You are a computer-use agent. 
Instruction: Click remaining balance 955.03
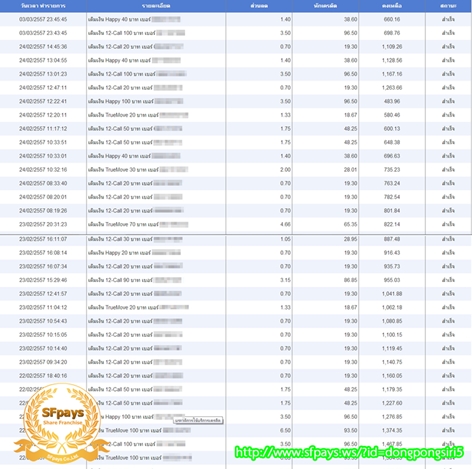[392, 280]
